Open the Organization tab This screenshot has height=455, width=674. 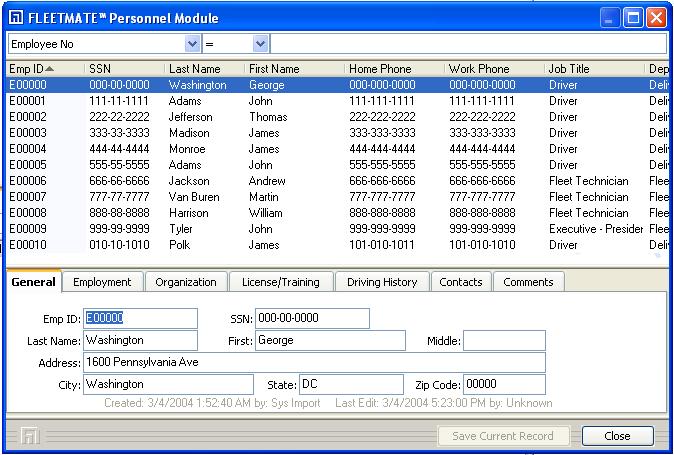tap(186, 282)
